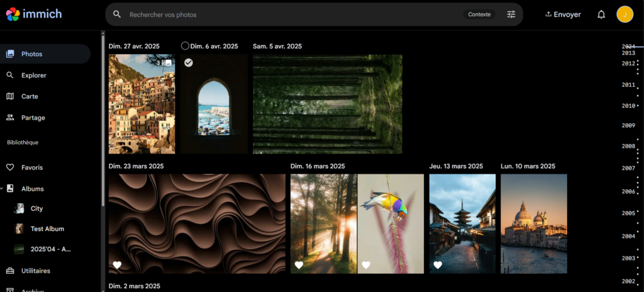The image size is (644, 292).
Task: Jump to 2007 on the timeline
Action: (628, 168)
